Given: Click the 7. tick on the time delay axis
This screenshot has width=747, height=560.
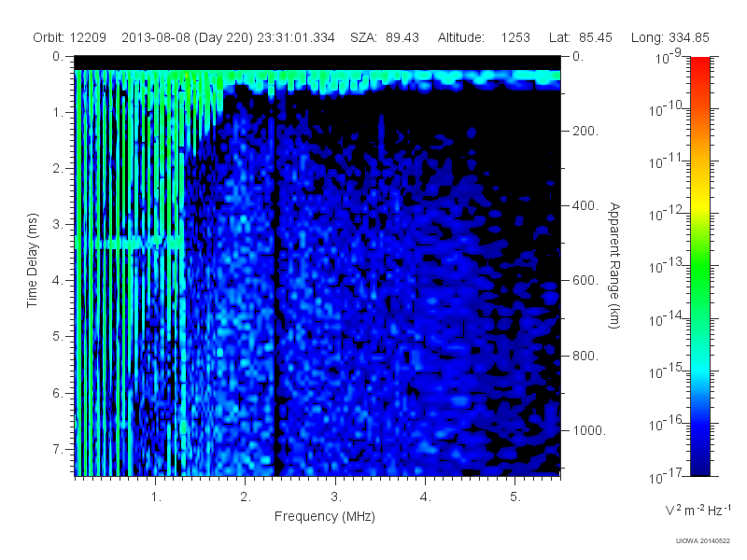Looking at the screenshot, I should coord(57,449).
